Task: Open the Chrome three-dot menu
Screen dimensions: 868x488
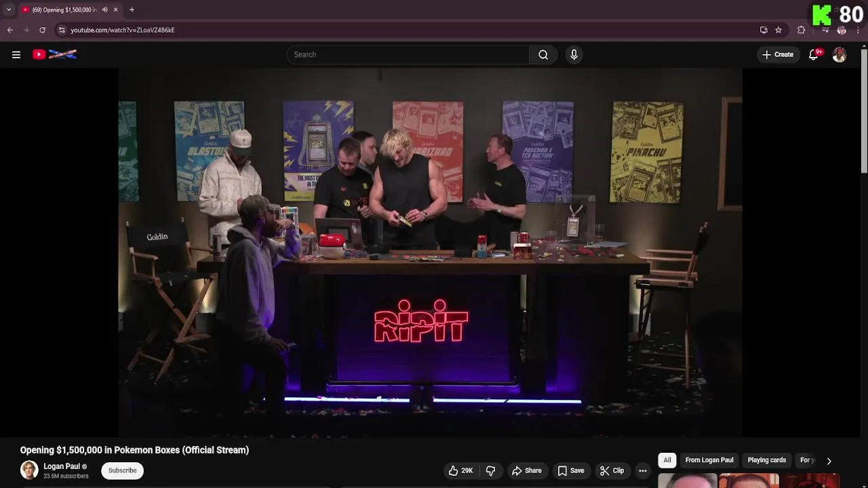Action: click(858, 30)
